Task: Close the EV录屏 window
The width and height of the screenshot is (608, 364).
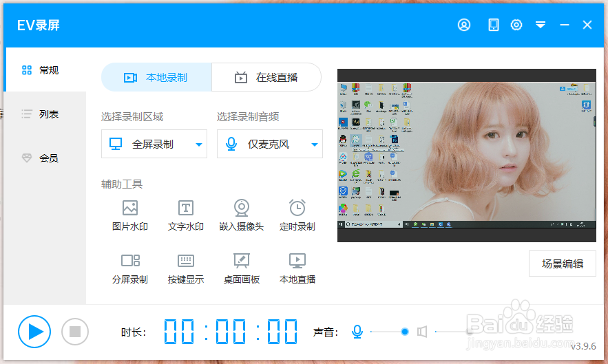Action: click(587, 25)
